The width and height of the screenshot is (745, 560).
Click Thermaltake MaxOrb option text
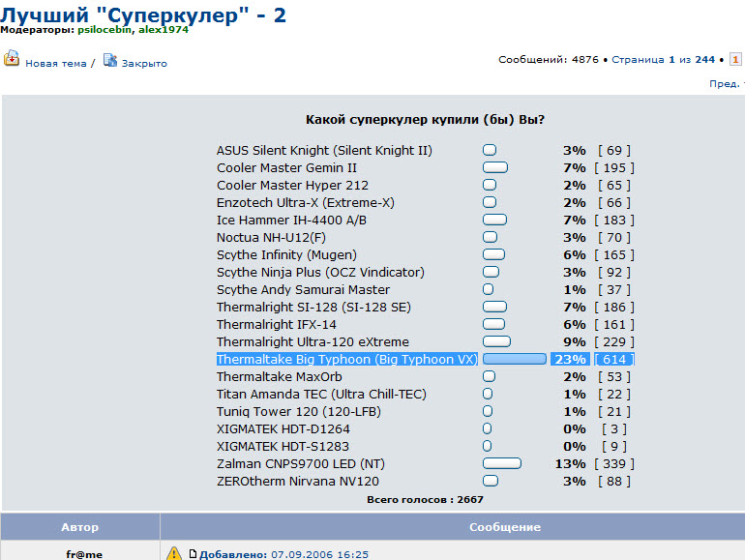(x=280, y=376)
